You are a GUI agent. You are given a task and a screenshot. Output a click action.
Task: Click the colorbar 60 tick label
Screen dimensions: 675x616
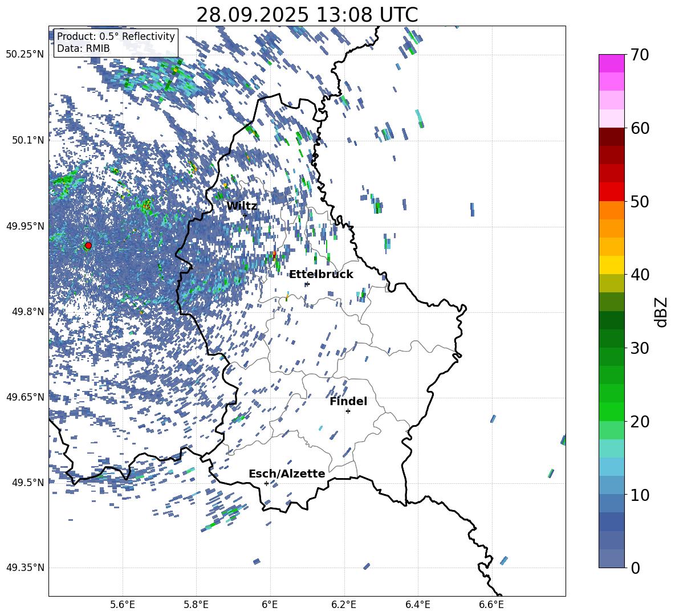coord(640,128)
